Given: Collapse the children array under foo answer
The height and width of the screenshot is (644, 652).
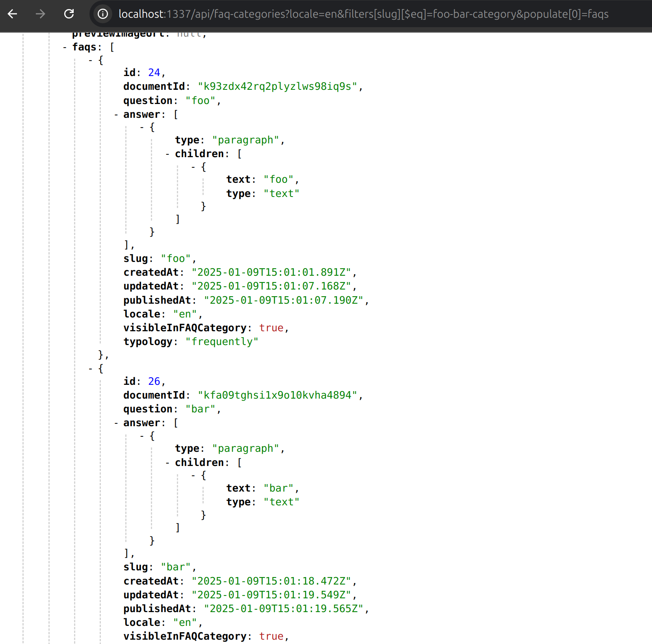Looking at the screenshot, I should point(168,154).
